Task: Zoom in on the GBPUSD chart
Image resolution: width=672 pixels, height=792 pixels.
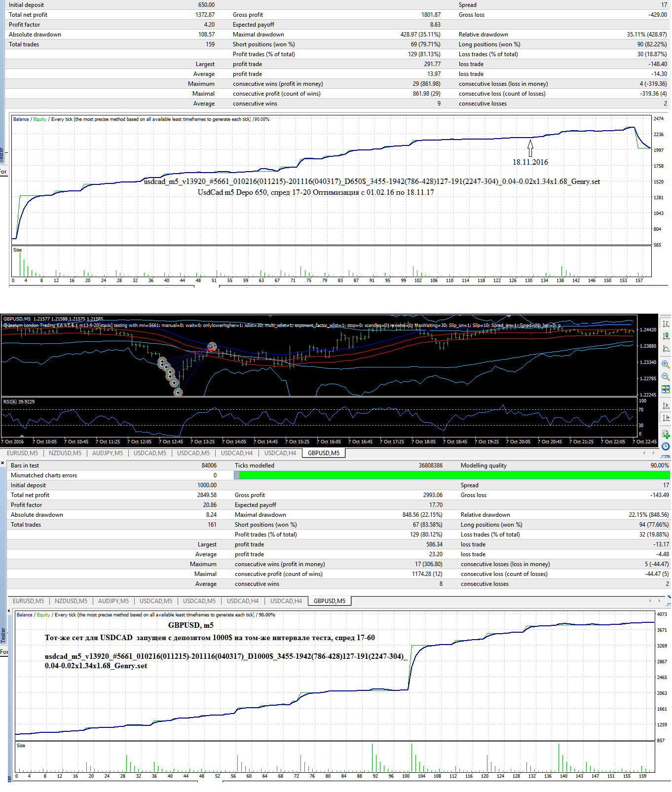Action: [x=666, y=364]
